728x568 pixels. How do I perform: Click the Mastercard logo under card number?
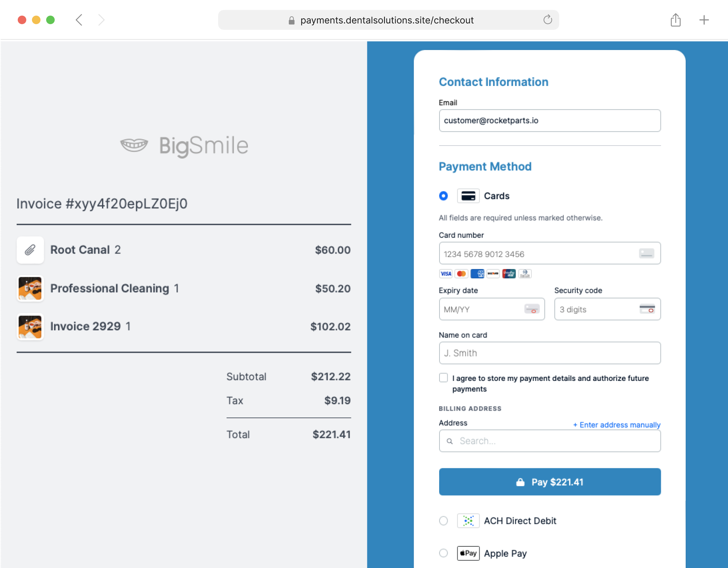point(461,274)
